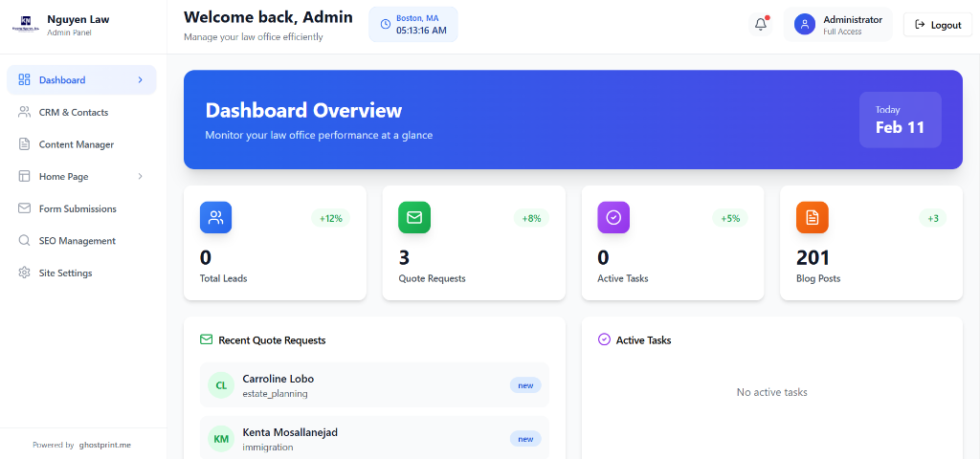Click the Content Manager document icon
The width and height of the screenshot is (980, 459).
point(24,144)
